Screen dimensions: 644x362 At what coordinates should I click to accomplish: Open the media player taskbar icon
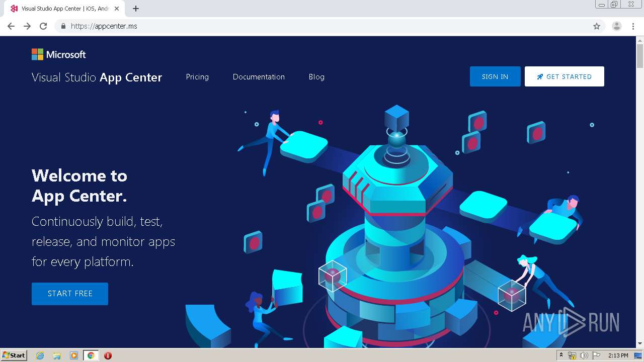74,355
